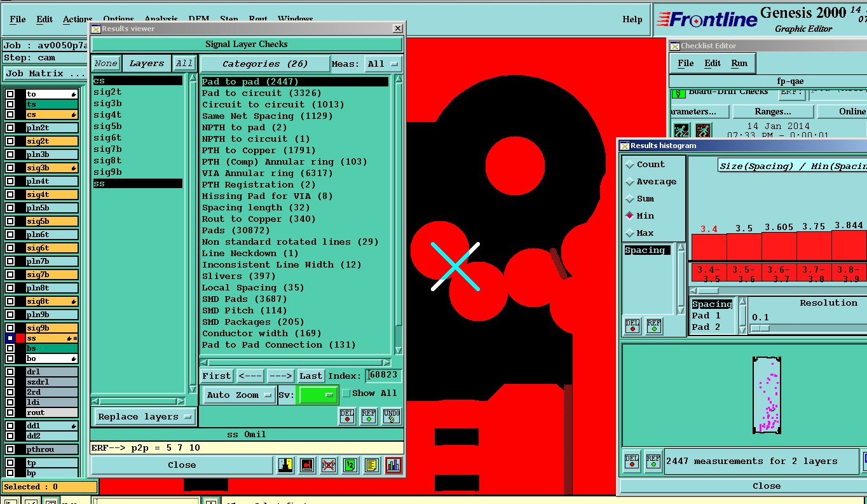867x504 pixels.
Task: Click the histogram bar chart icon
Action: tap(393, 465)
